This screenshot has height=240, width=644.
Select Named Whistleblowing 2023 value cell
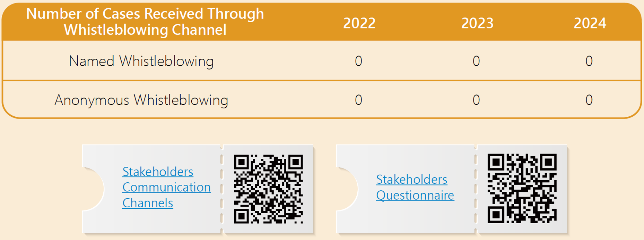pyautogui.click(x=476, y=61)
